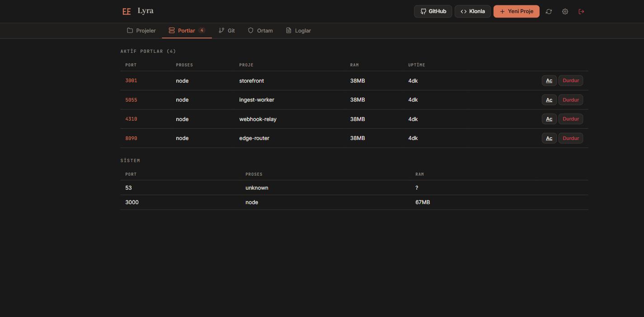Click Aç for the edge-router row
644x317 pixels.
tap(549, 138)
